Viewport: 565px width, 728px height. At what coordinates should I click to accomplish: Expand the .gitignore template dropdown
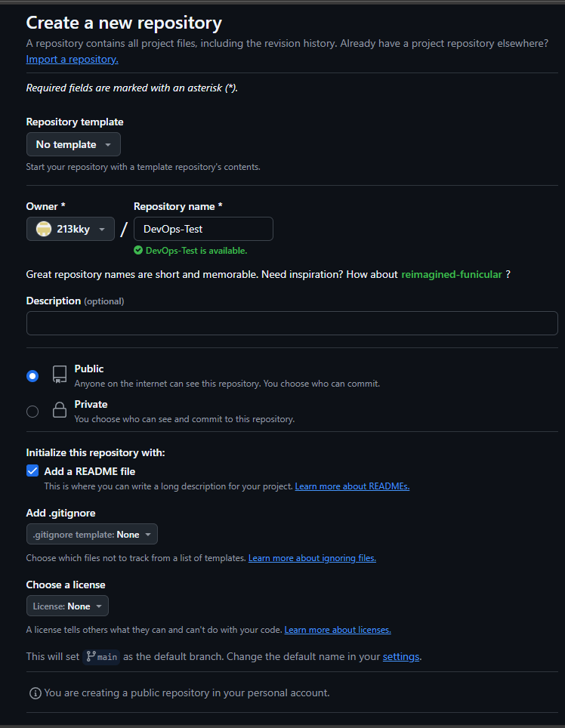[x=91, y=534]
